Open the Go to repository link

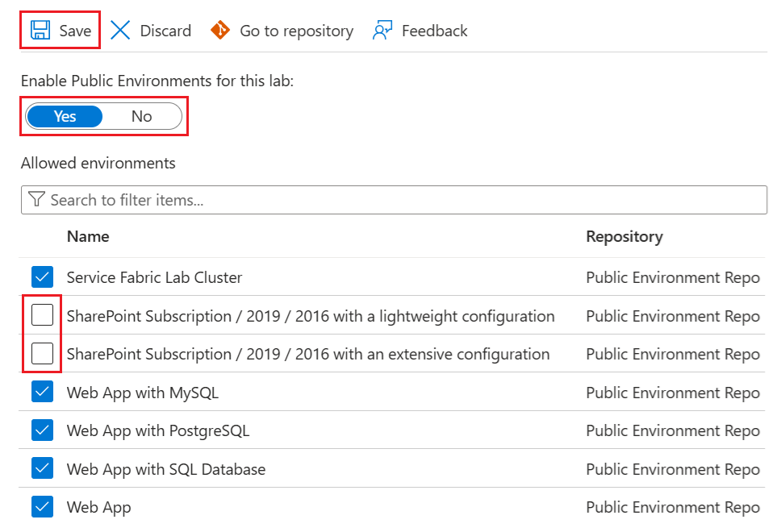(x=296, y=31)
